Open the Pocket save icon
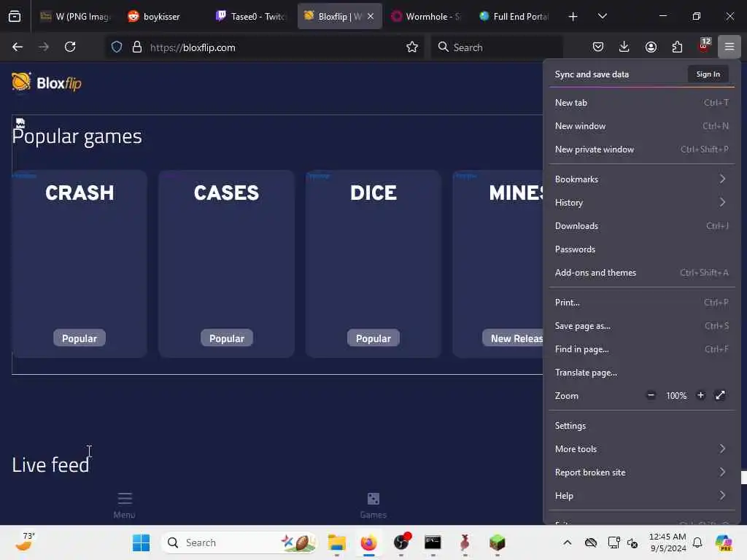The image size is (747, 560). (x=598, y=47)
